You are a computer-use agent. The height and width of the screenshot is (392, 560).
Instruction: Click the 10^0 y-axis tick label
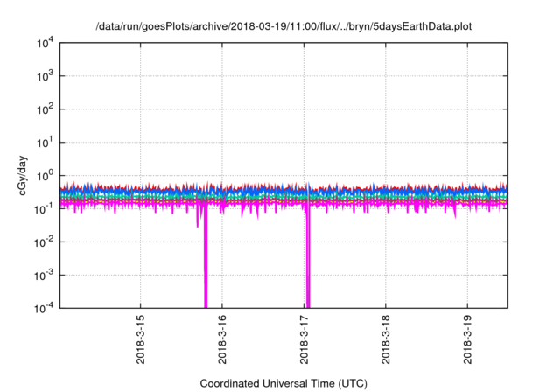45,176
